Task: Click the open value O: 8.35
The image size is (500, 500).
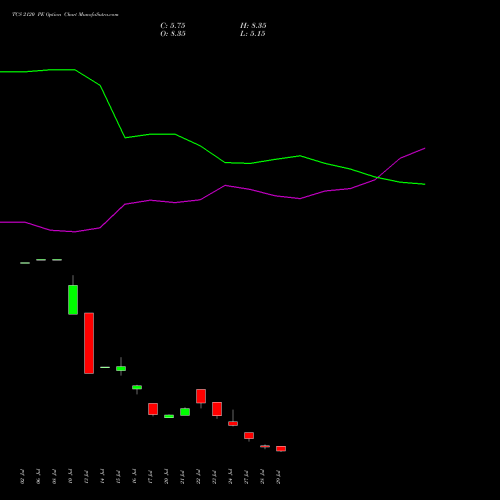Action: [173, 34]
